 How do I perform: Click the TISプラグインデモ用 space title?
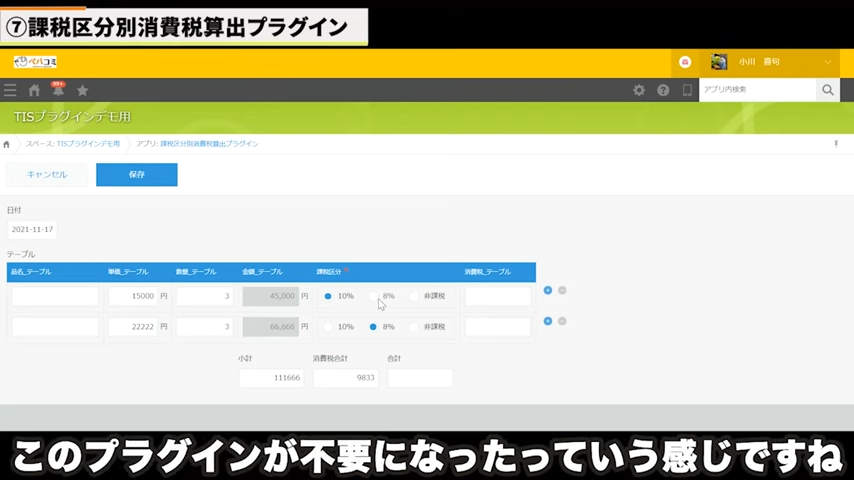pyautogui.click(x=72, y=117)
